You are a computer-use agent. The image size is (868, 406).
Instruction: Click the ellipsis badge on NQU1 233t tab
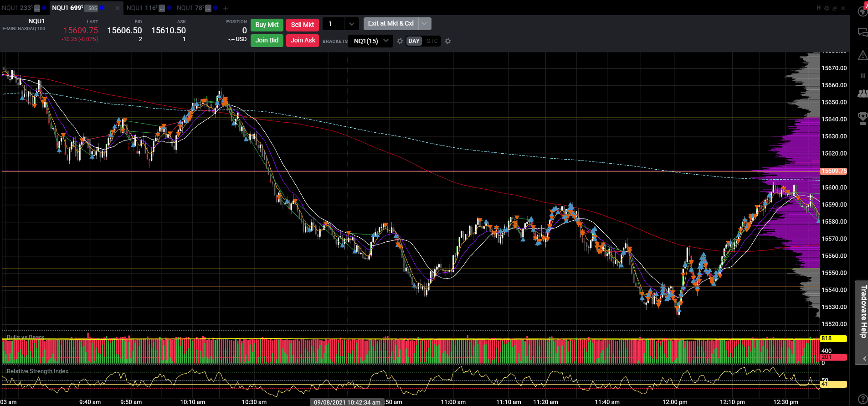[x=37, y=8]
